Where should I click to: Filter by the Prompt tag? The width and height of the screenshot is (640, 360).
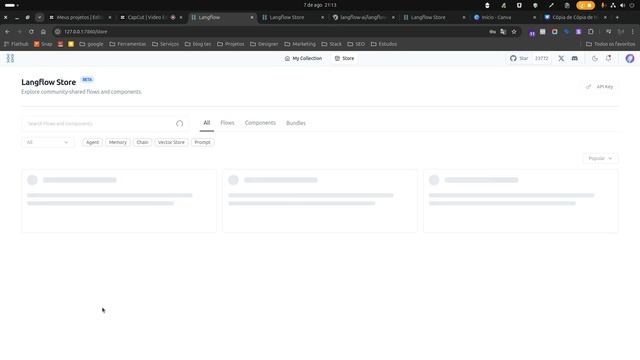(202, 142)
